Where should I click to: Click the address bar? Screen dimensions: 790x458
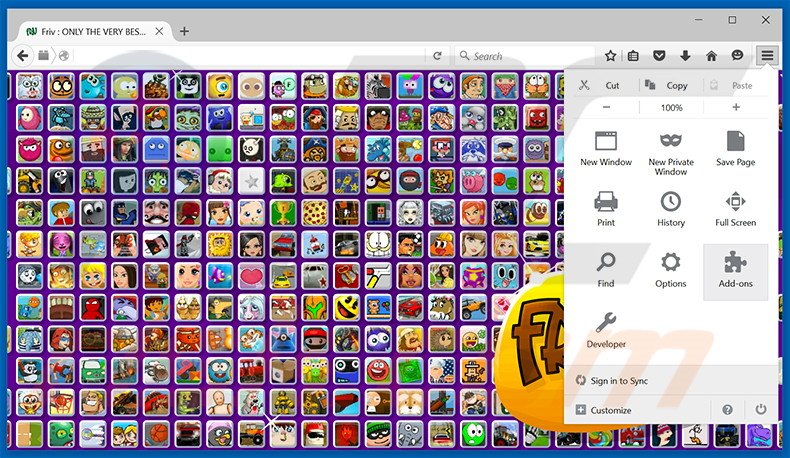(247, 56)
